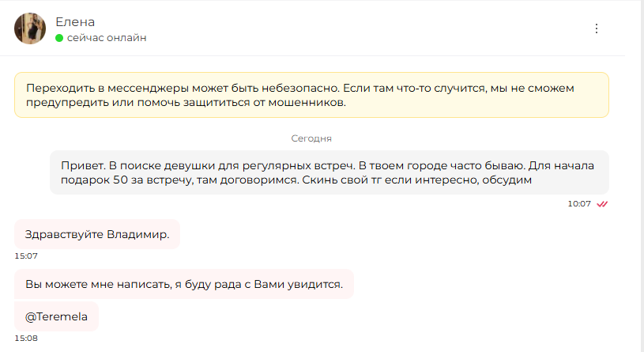Select the 'Вы можете мне написать' message

[184, 284]
